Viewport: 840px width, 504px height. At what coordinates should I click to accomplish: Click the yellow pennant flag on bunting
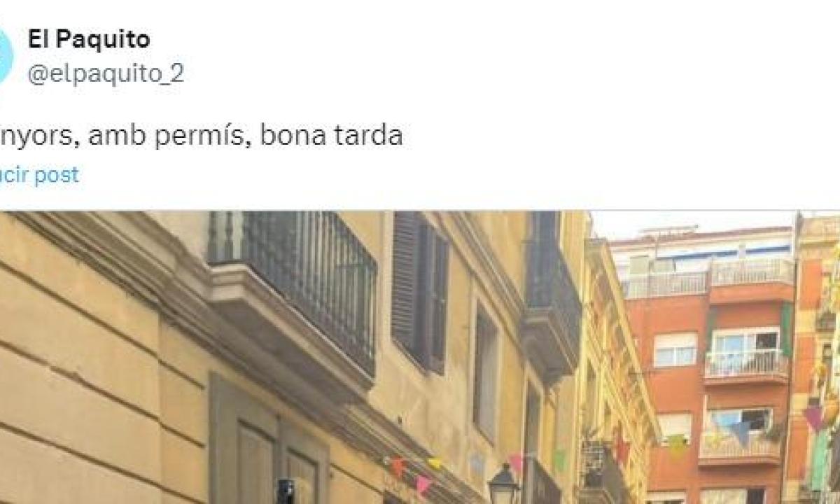tap(435, 463)
